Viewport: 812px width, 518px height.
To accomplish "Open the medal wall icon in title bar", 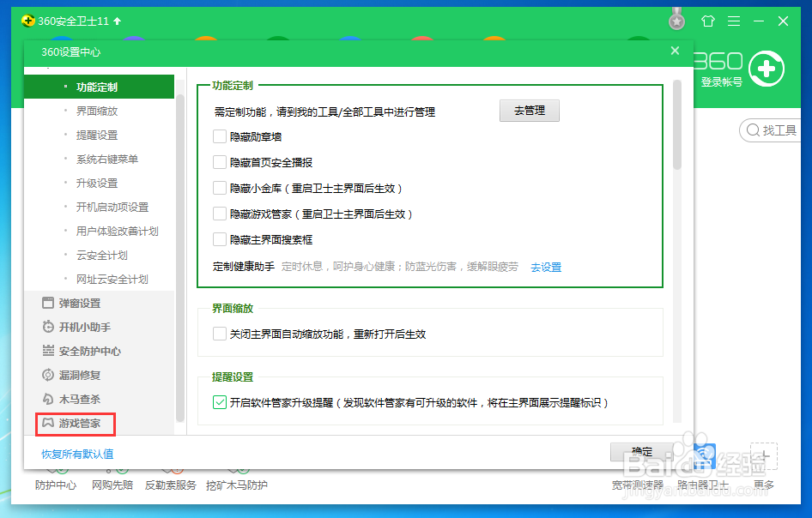I will 676,20.
